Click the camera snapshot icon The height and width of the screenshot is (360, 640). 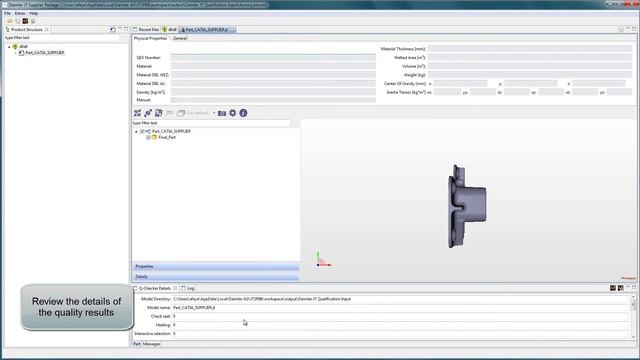222,113
